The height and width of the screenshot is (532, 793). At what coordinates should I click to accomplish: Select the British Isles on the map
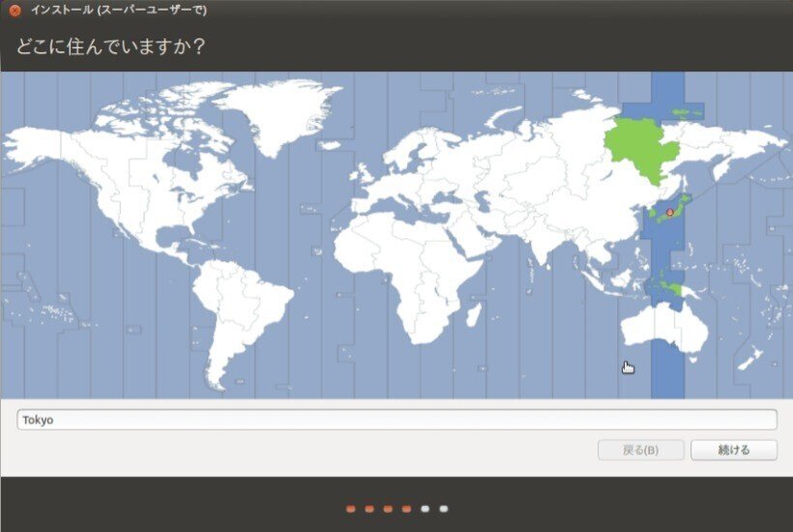point(362,174)
